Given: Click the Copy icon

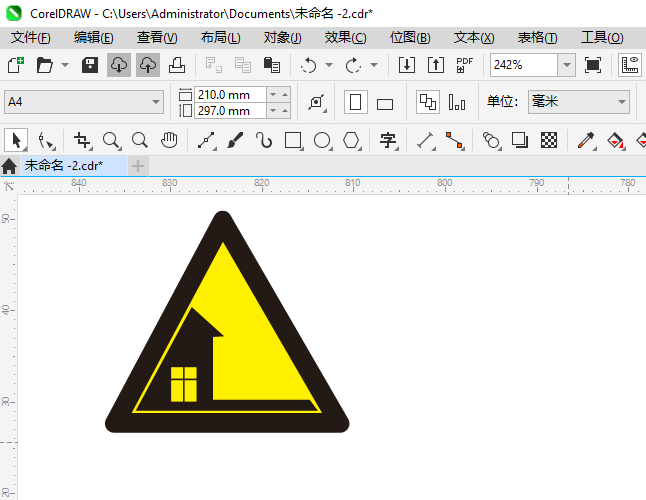Looking at the screenshot, I should coord(243,65).
